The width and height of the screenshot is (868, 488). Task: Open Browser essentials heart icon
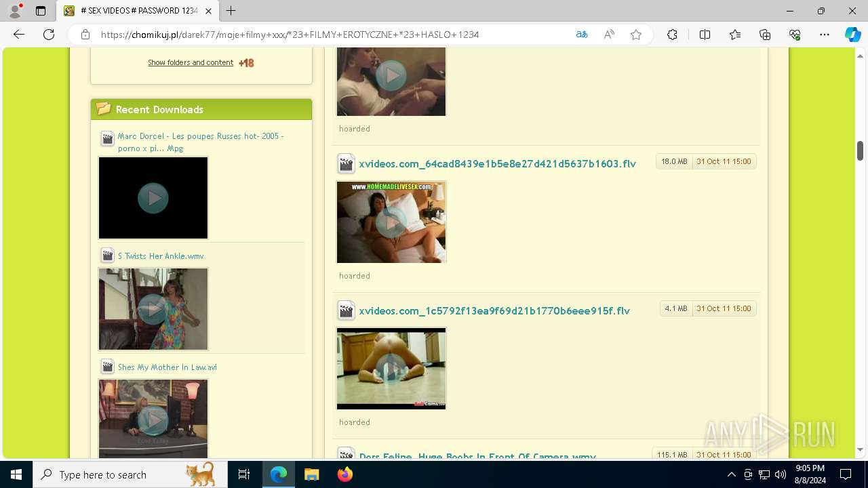[x=795, y=35]
